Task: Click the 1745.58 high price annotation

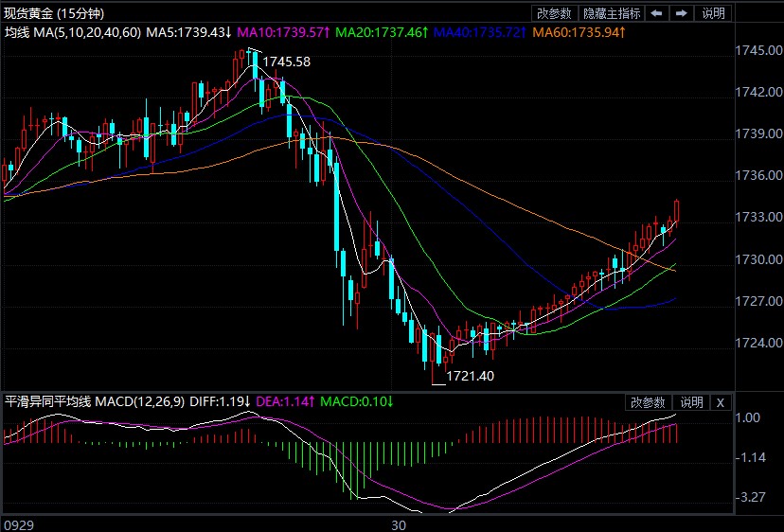Action: point(287,62)
